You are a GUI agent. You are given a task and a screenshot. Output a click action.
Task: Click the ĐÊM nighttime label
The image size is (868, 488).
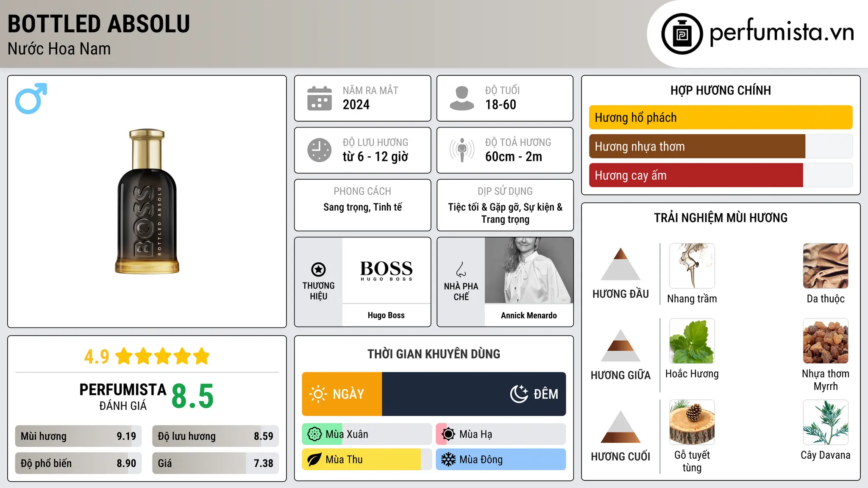[546, 394]
